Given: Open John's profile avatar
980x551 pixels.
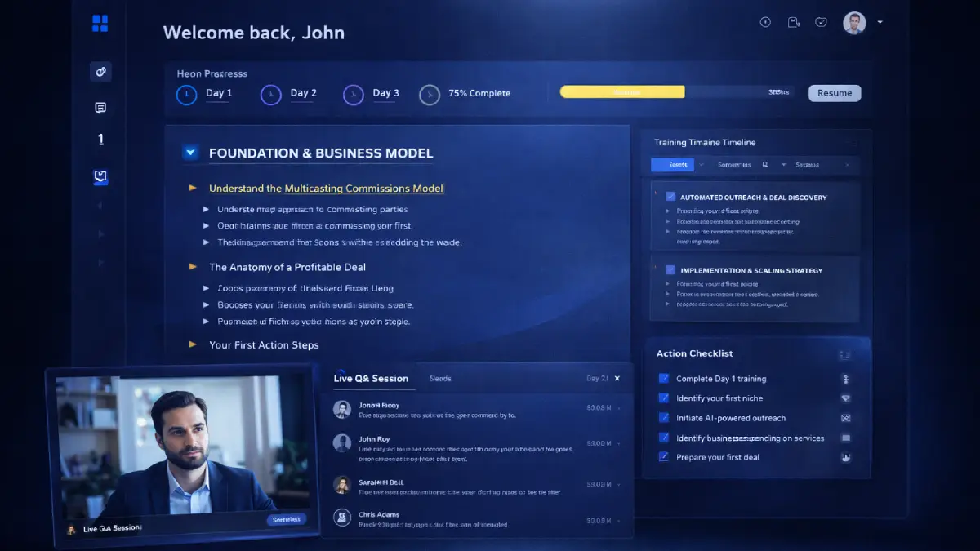Looking at the screenshot, I should (x=854, y=23).
